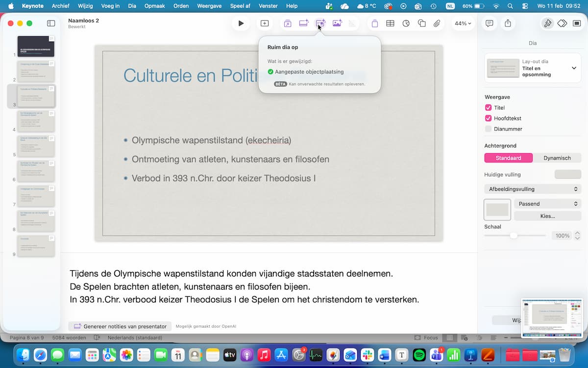
Task: Uncheck the Titel checkbox
Action: click(488, 107)
